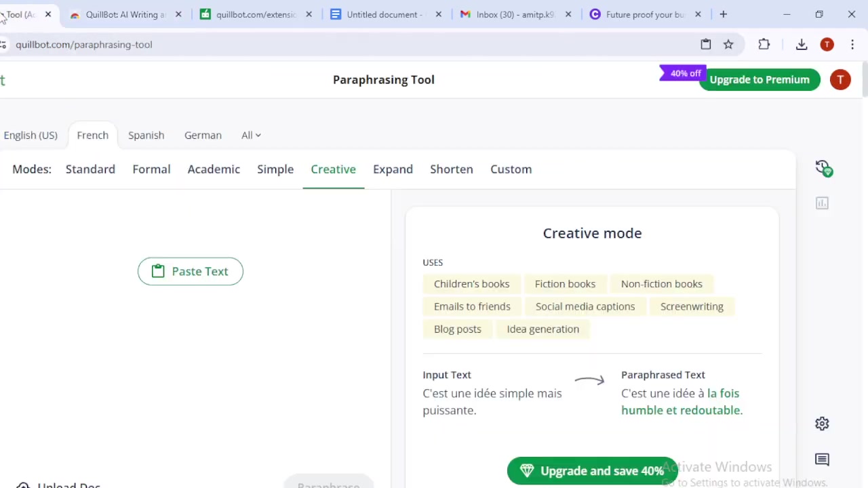This screenshot has height=488, width=868.
Task: Click the Paste Text button
Action: (x=191, y=271)
